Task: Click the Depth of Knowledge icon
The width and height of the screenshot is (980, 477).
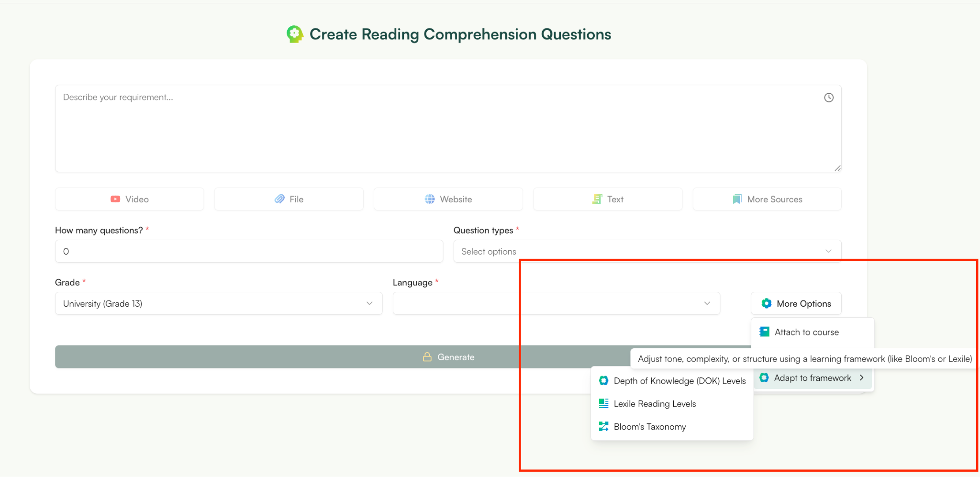Action: tap(604, 380)
